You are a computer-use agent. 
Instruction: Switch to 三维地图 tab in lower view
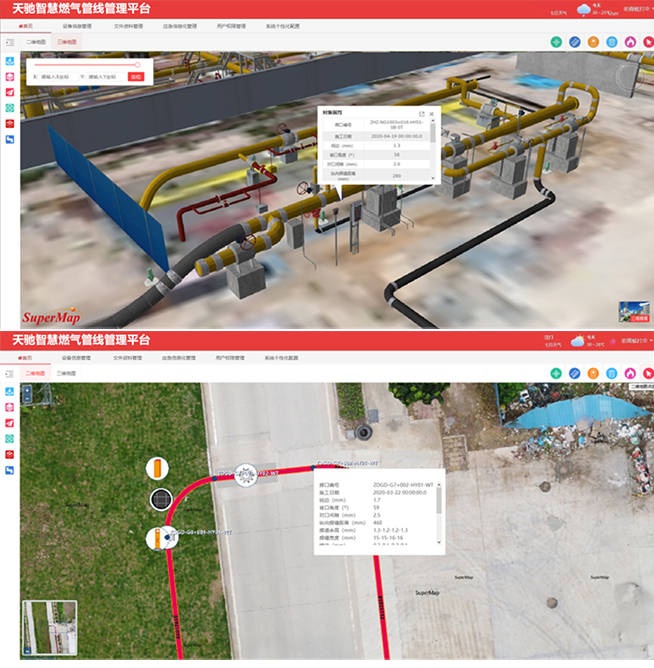(67, 372)
